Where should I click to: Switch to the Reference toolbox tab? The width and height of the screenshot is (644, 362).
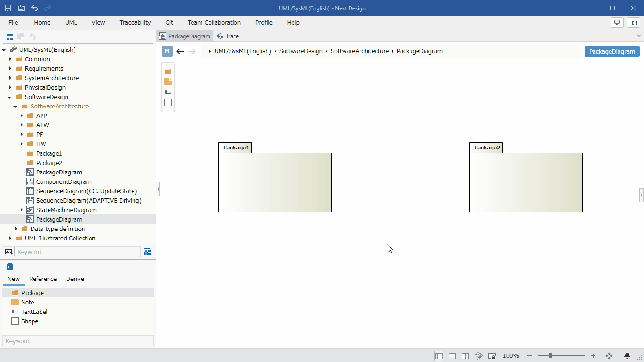(x=43, y=279)
